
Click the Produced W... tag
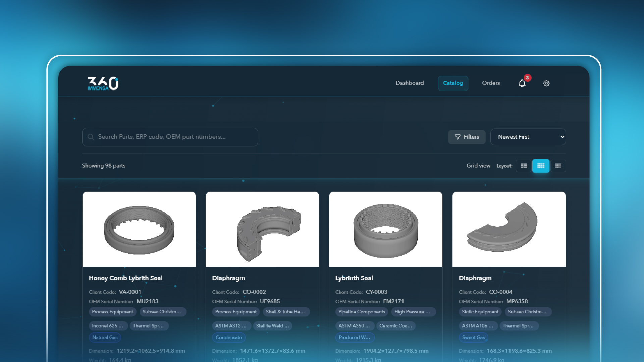click(x=355, y=337)
